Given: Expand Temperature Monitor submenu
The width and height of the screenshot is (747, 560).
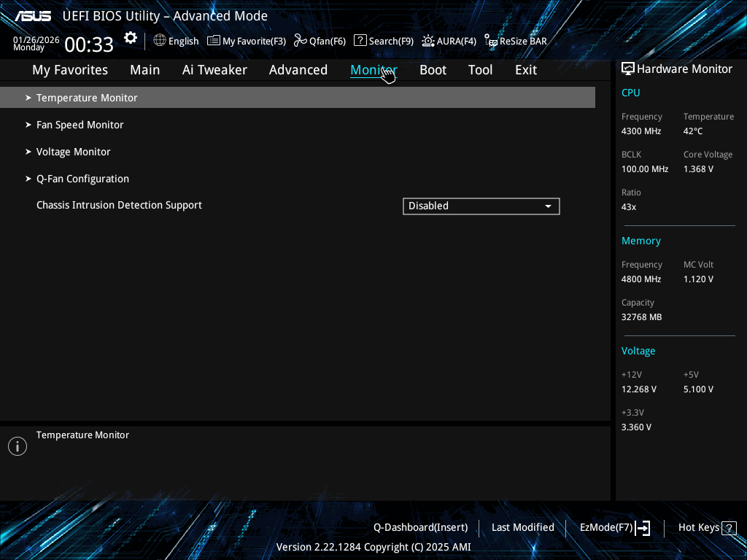Looking at the screenshot, I should [87, 98].
